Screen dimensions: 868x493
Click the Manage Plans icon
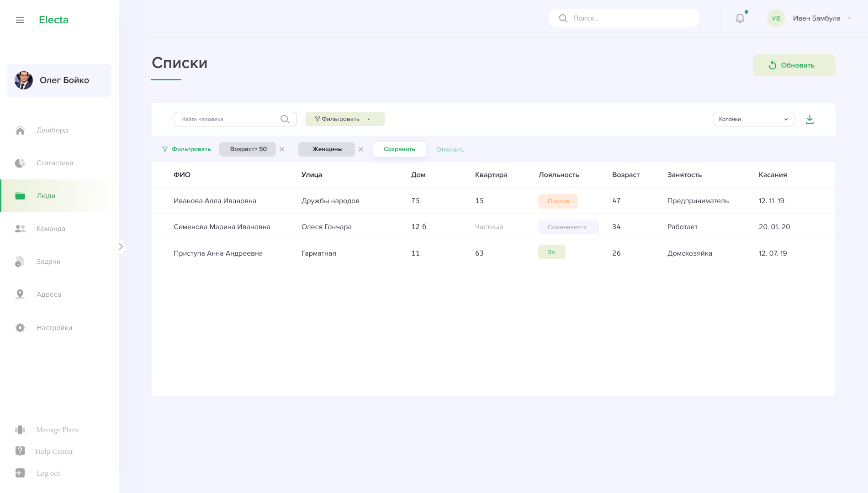[20, 430]
